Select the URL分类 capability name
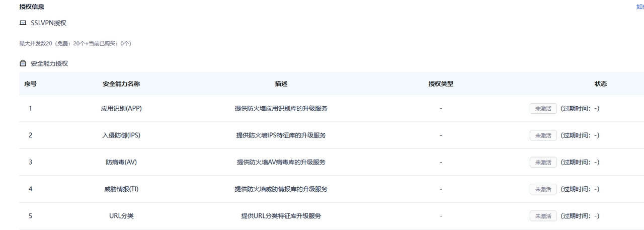Image resolution: width=644 pixels, height=230 pixels. tap(121, 216)
